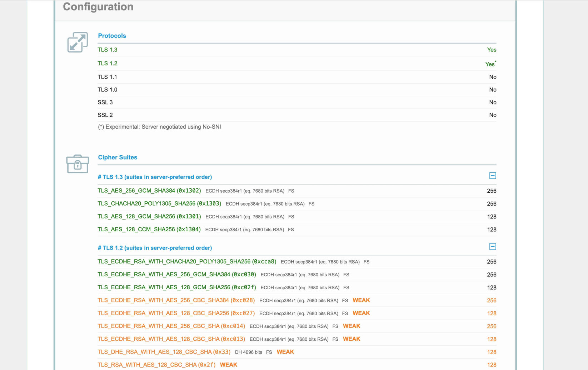Viewport: 588px width, 370px height.
Task: Select TLS_AES_256_GCM_SHA384 (0x1302) cipher name
Action: click(149, 191)
